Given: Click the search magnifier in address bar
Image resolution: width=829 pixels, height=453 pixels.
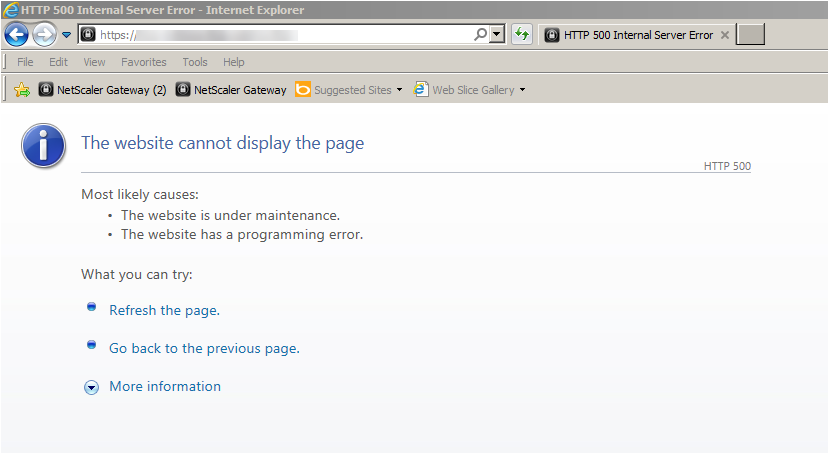Looking at the screenshot, I should tap(480, 34).
